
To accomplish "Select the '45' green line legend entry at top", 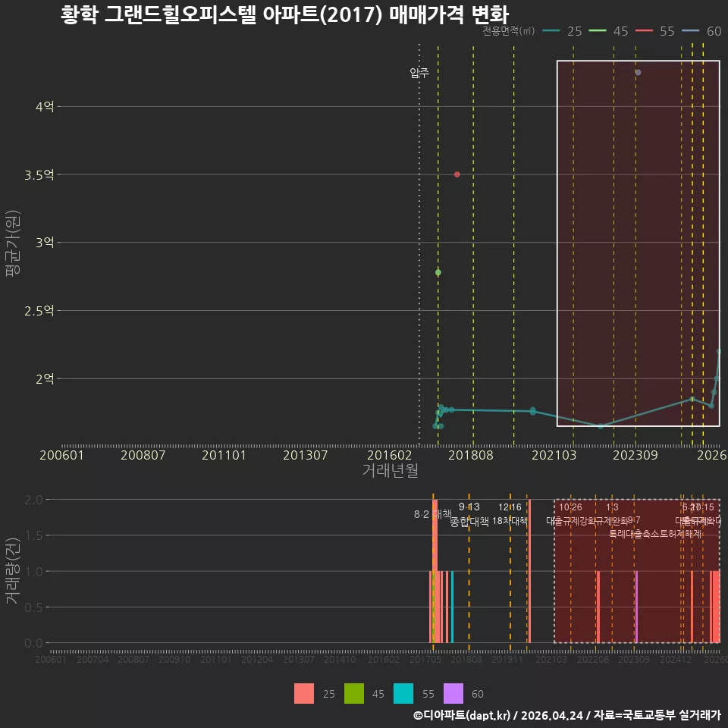I will pos(608,31).
